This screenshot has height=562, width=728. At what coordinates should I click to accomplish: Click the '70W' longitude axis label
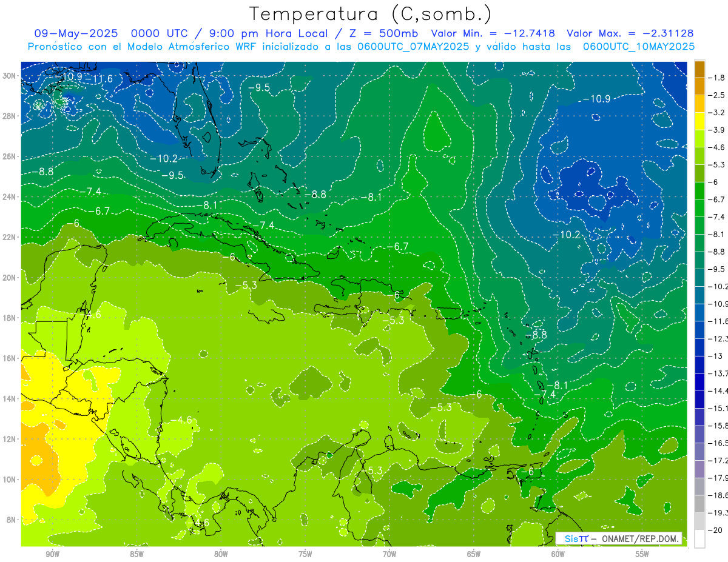click(389, 554)
